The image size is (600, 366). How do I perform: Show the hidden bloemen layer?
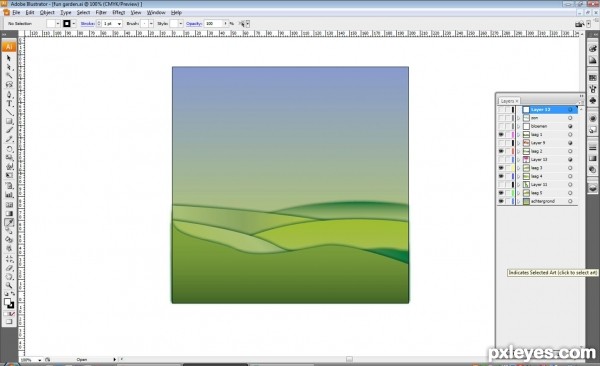pyautogui.click(x=501, y=126)
